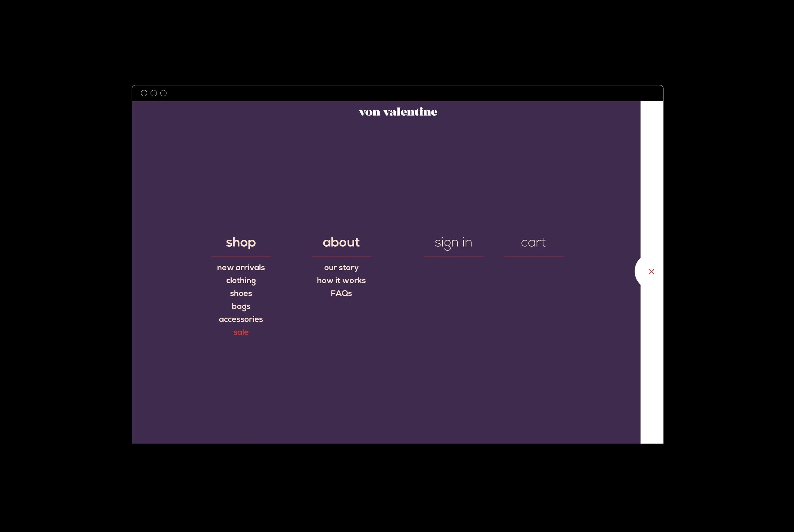This screenshot has height=532, width=794.
Task: Click the 'new arrivals' link under shop
Action: pyautogui.click(x=240, y=267)
